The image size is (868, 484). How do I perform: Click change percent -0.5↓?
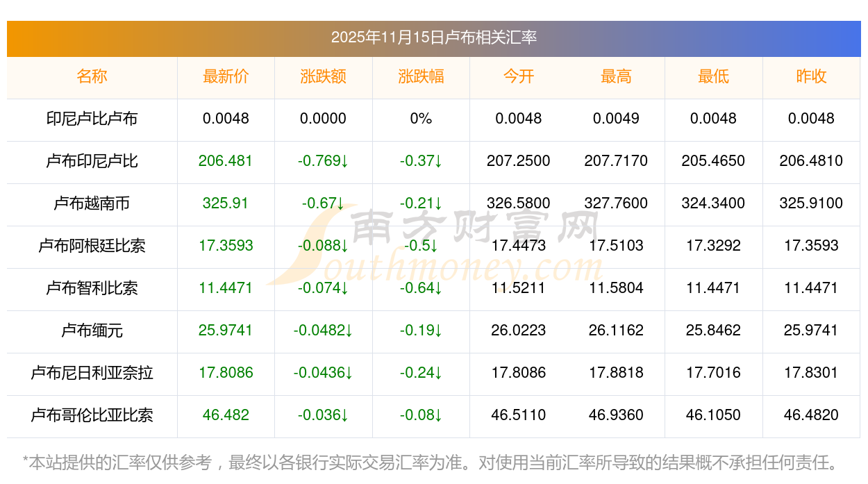(x=421, y=246)
